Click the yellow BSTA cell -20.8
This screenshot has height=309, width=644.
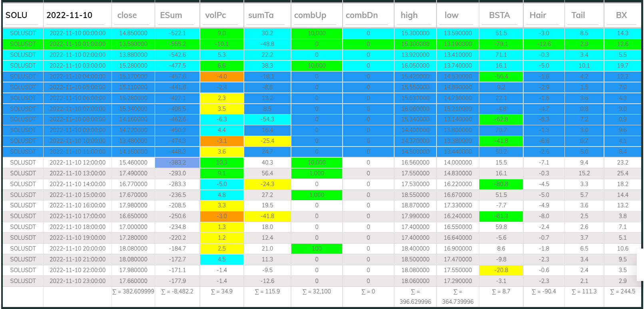pos(501,270)
